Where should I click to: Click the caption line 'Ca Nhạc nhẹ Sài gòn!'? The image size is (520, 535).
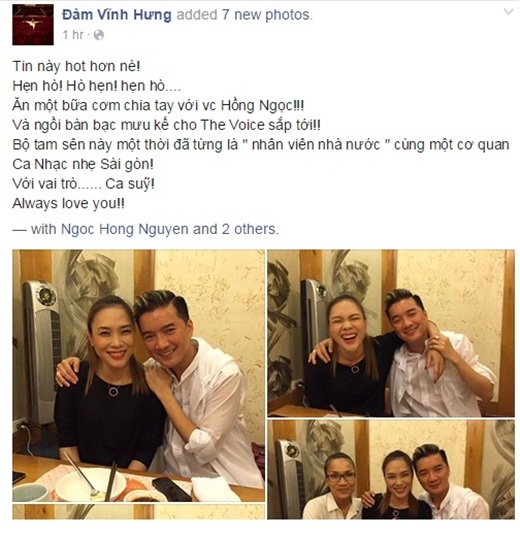click(83, 164)
